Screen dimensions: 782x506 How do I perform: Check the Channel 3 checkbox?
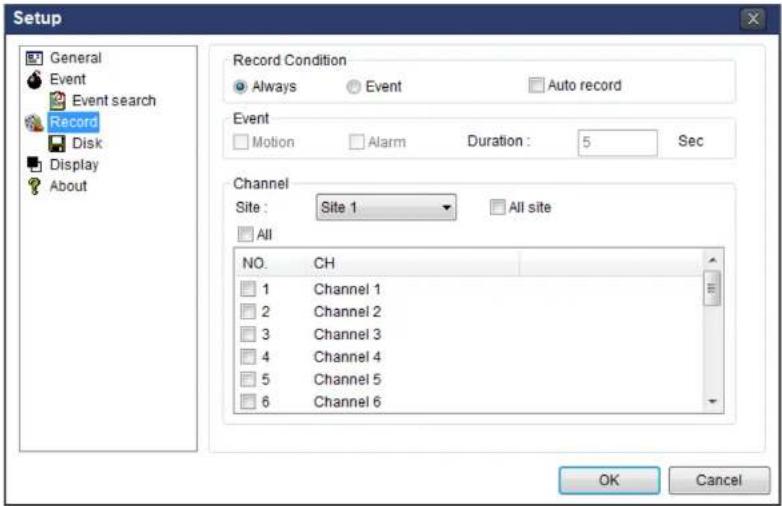248,334
